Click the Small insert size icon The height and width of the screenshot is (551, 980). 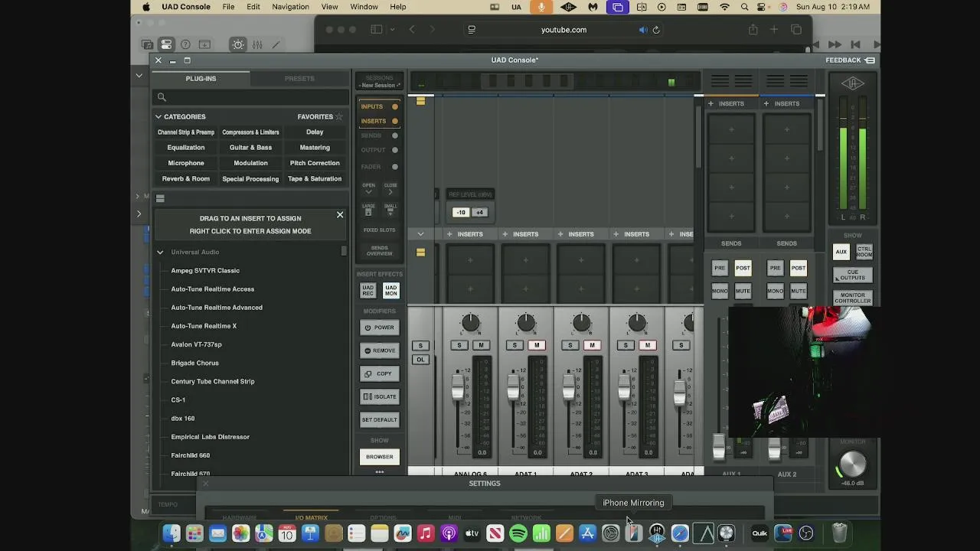390,212
